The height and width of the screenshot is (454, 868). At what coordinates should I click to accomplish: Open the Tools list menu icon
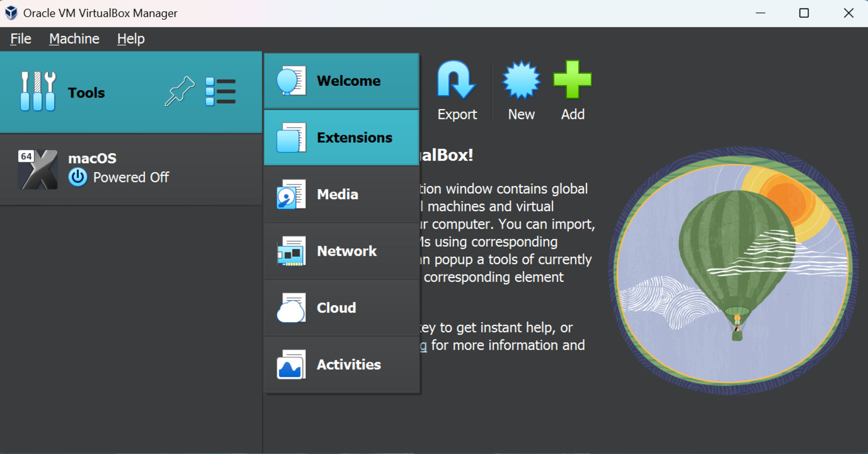220,91
